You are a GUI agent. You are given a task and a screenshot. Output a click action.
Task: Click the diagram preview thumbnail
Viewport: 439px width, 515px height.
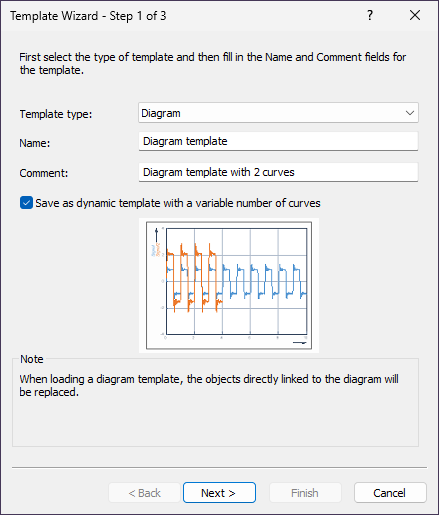tap(229, 285)
